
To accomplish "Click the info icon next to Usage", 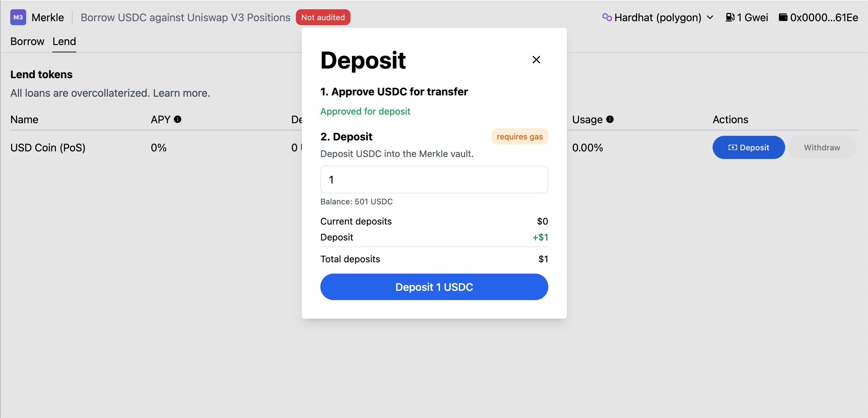I will 610,119.
